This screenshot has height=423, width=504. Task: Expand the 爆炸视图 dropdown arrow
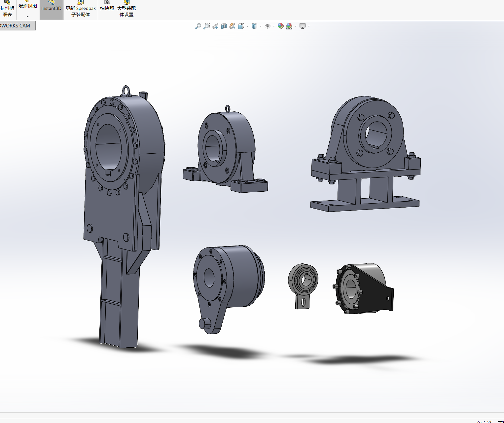click(x=27, y=17)
